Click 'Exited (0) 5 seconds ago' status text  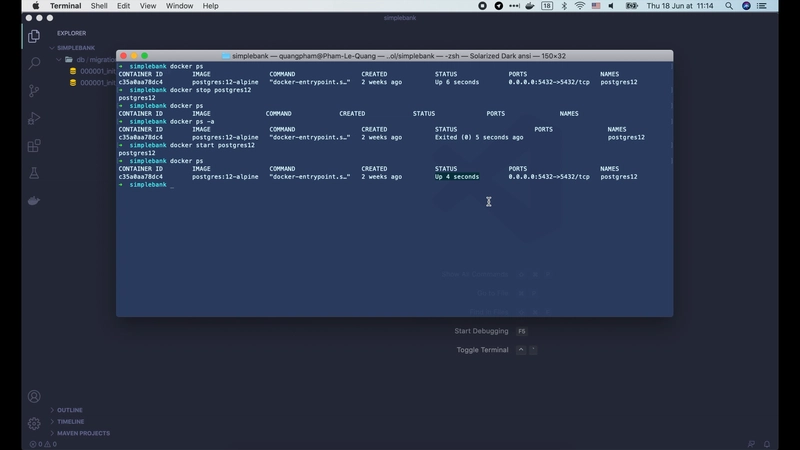tap(479, 137)
